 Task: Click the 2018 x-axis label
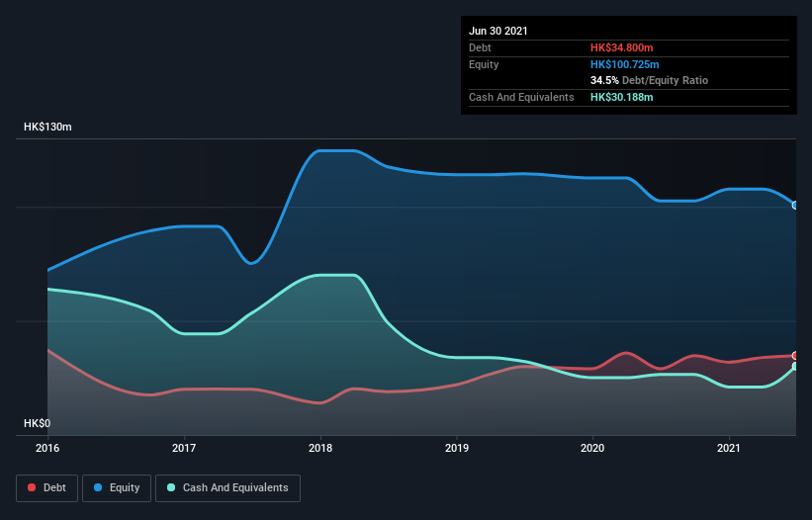(x=320, y=448)
